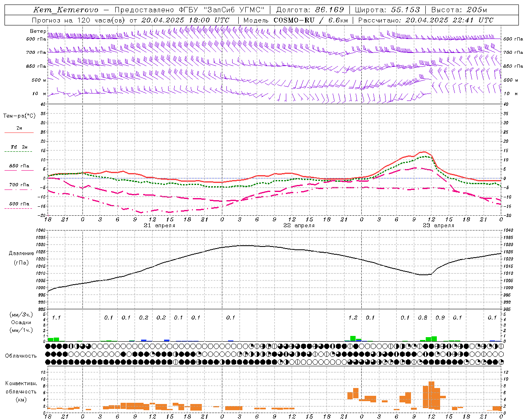
Task: Click the Осадки precipitation label
Action: click(21, 322)
